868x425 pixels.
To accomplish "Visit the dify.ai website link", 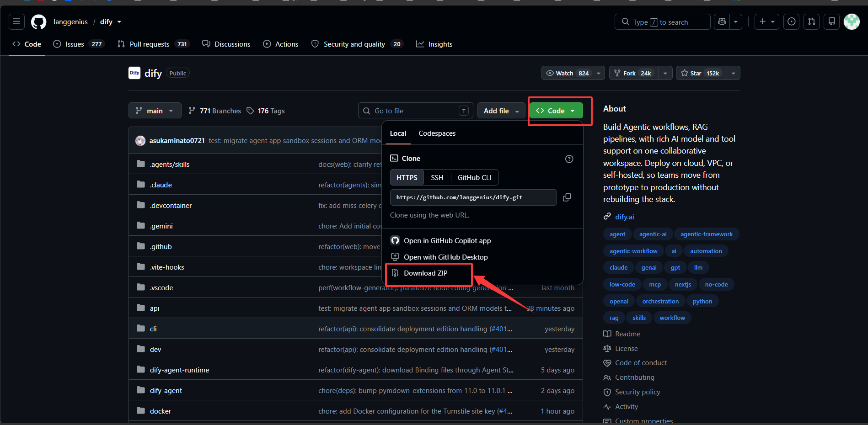I will click(x=625, y=217).
